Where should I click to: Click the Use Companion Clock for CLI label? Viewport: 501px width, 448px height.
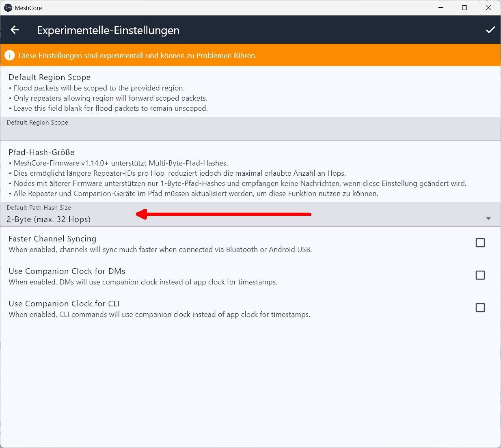(x=64, y=304)
